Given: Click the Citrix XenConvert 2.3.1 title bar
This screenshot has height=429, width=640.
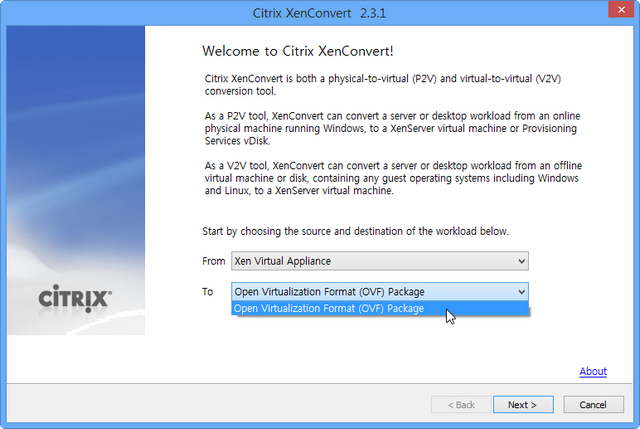Looking at the screenshot, I should point(319,13).
